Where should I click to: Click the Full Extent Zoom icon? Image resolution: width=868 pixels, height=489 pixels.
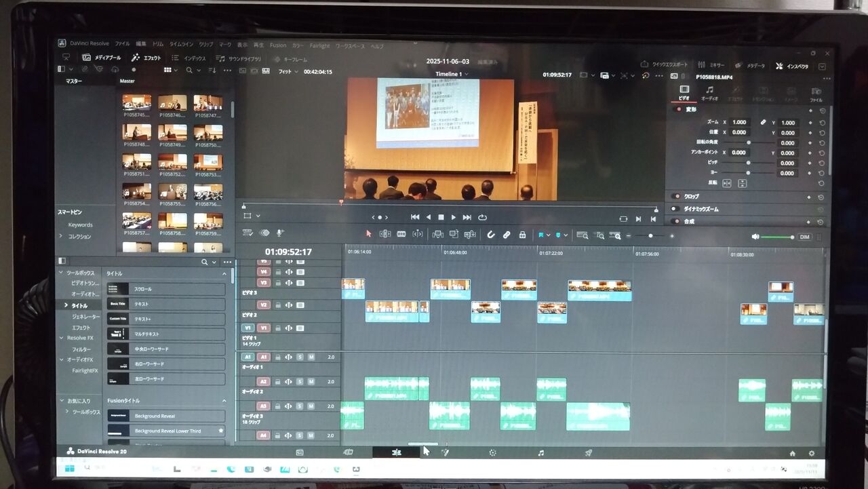pyautogui.click(x=583, y=235)
